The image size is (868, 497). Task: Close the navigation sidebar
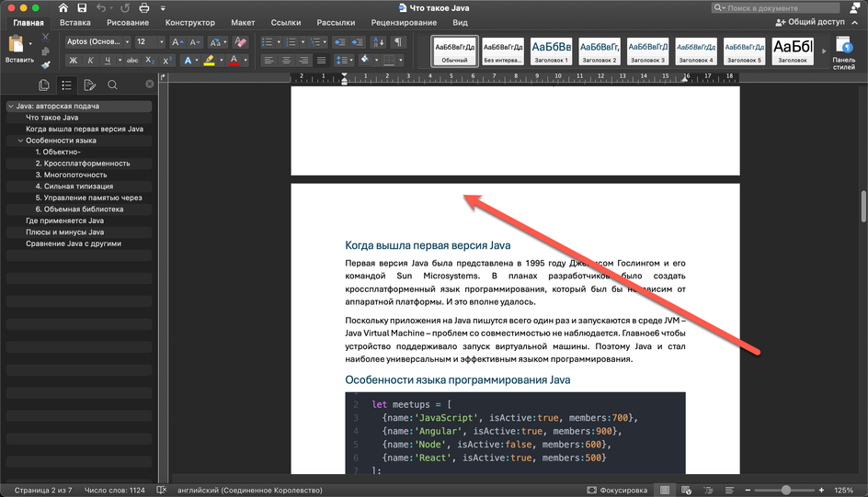pos(150,84)
